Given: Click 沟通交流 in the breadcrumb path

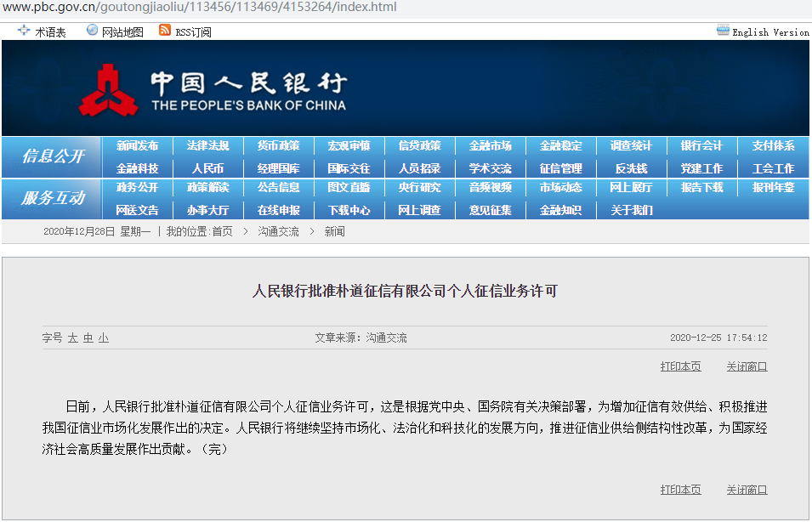Looking at the screenshot, I should (279, 231).
